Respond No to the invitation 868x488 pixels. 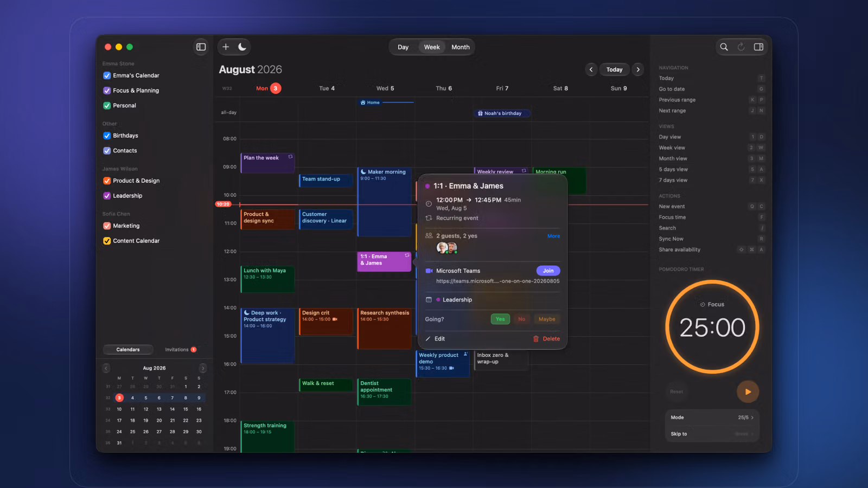521,319
